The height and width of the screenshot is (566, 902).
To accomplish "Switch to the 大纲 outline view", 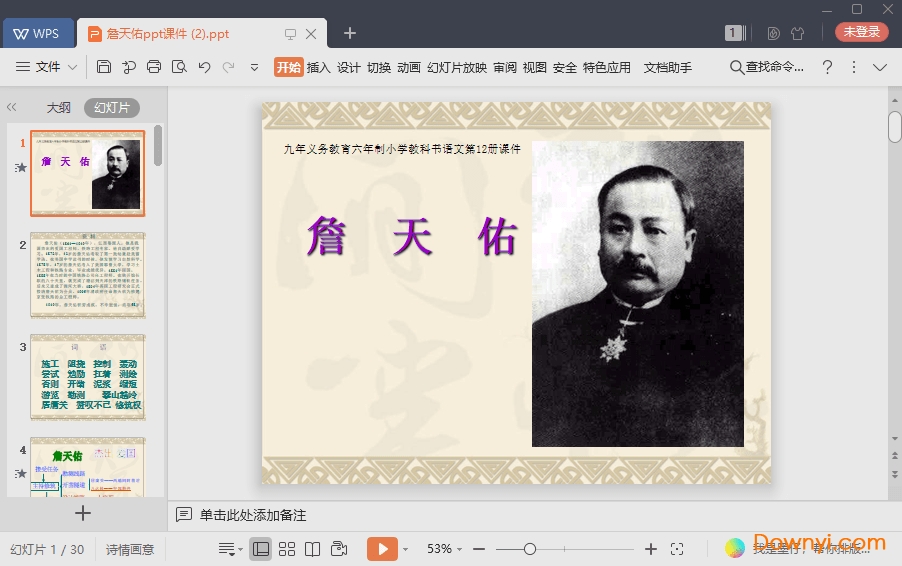I will [x=58, y=108].
